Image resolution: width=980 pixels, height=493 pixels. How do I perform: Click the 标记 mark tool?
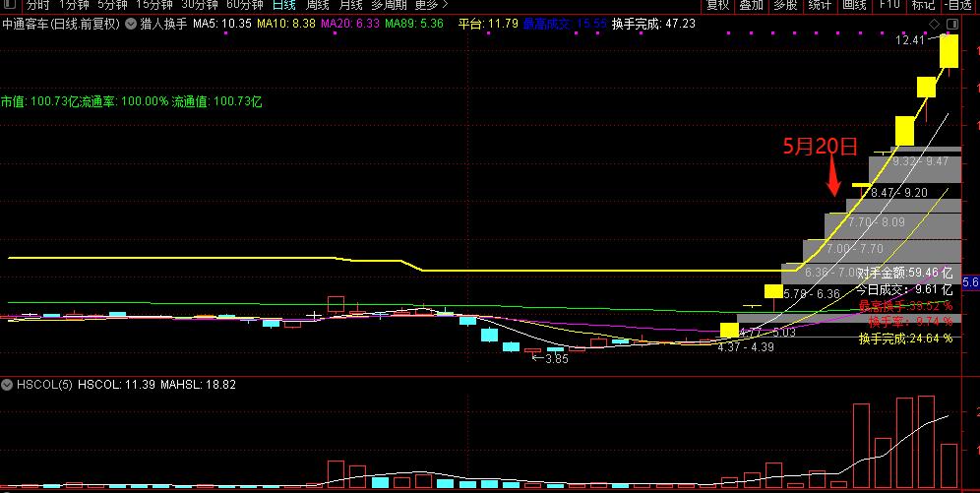923,5
